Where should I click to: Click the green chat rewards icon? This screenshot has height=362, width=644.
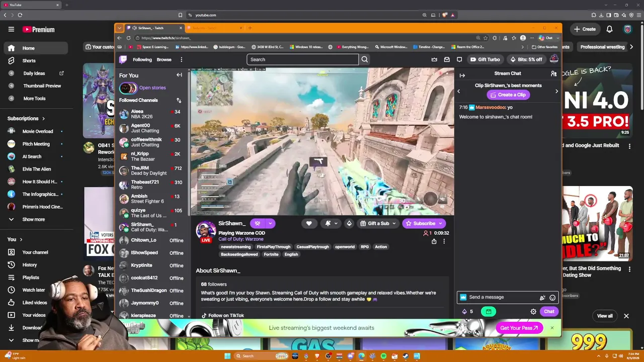[489, 312]
